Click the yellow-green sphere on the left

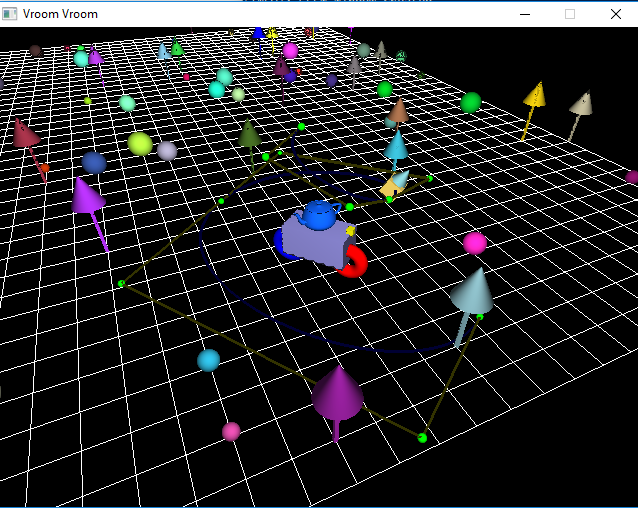click(140, 144)
